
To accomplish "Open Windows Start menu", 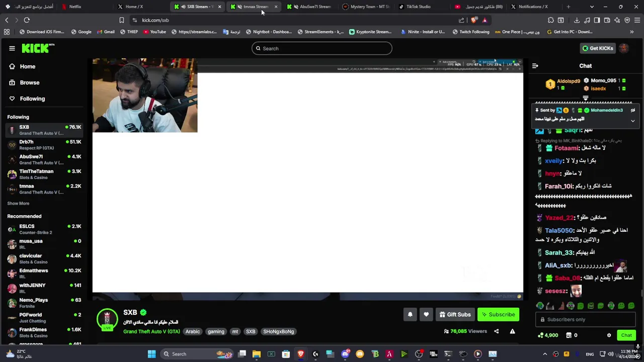I will 151,354.
